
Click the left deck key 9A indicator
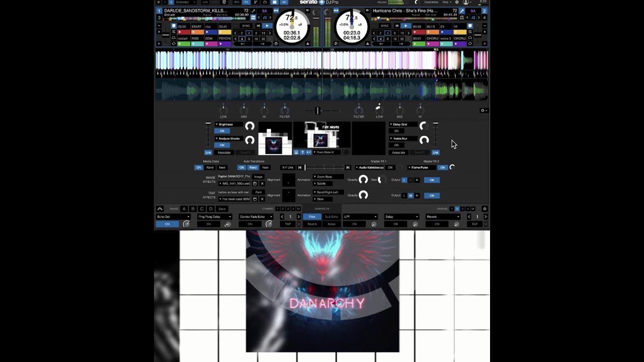[265, 11]
